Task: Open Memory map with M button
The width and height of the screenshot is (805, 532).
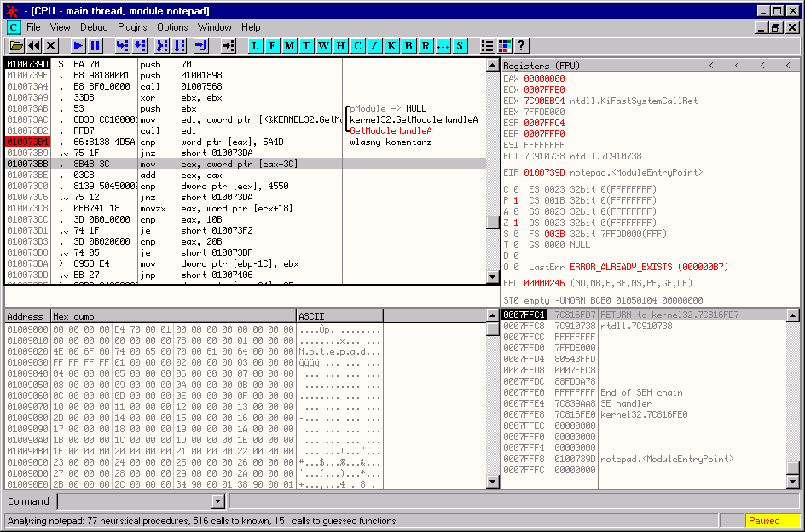Action: (x=290, y=46)
